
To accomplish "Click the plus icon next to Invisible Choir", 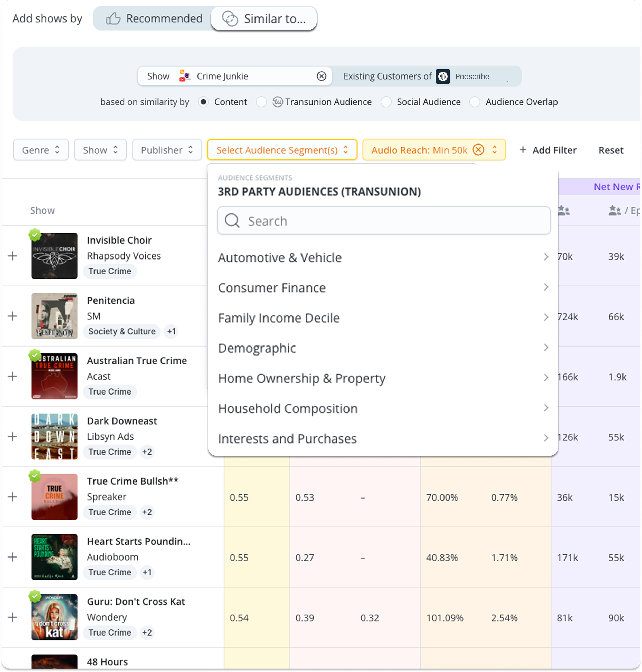I will click(x=13, y=256).
